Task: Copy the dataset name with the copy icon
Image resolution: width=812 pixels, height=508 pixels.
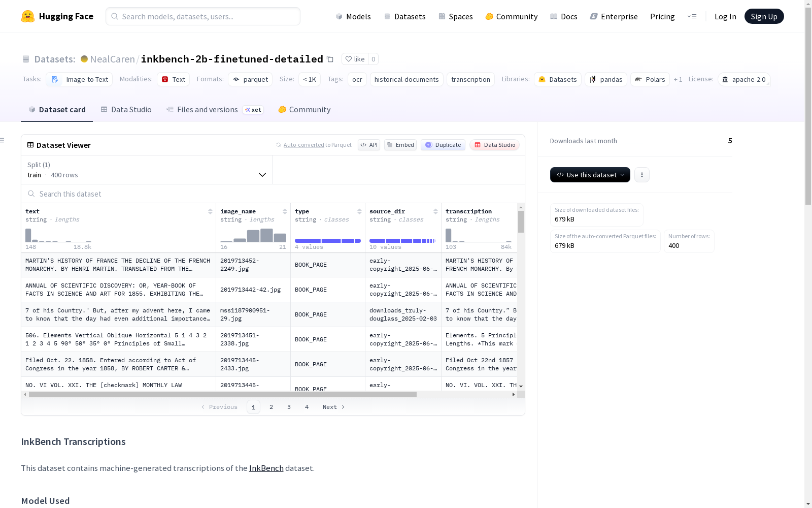Action: tap(330, 59)
